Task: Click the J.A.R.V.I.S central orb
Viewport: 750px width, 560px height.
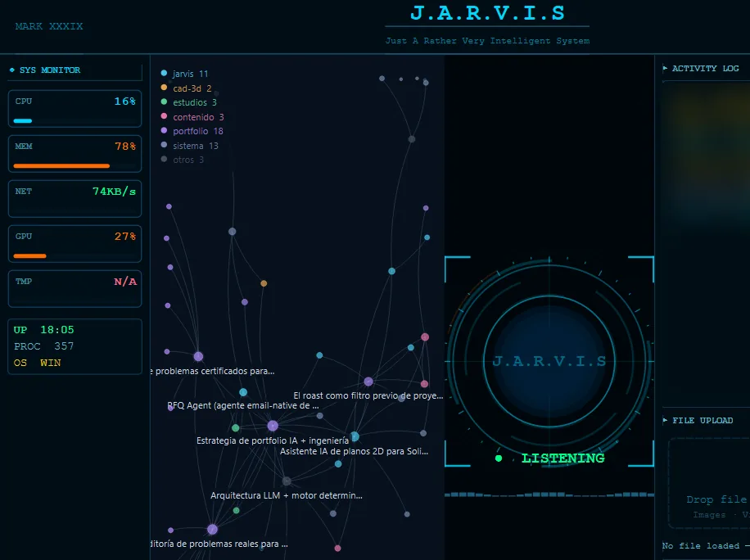Action: [x=549, y=361]
